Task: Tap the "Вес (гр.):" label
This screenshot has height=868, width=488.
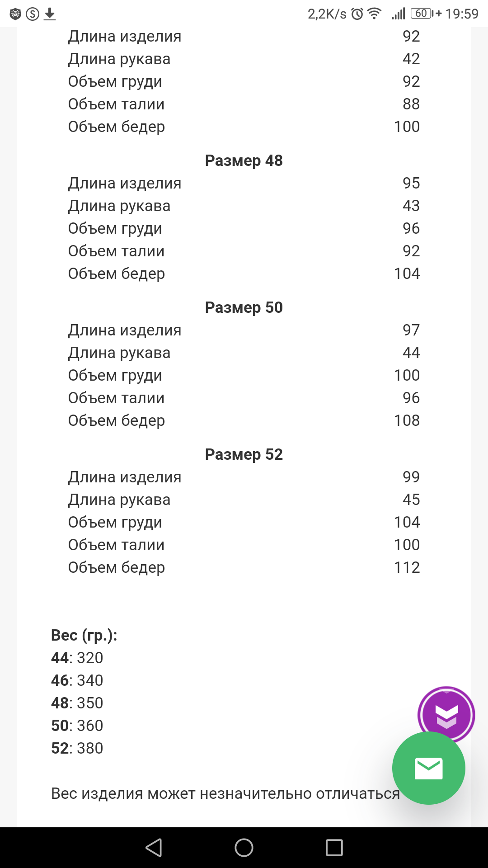Action: click(x=84, y=635)
